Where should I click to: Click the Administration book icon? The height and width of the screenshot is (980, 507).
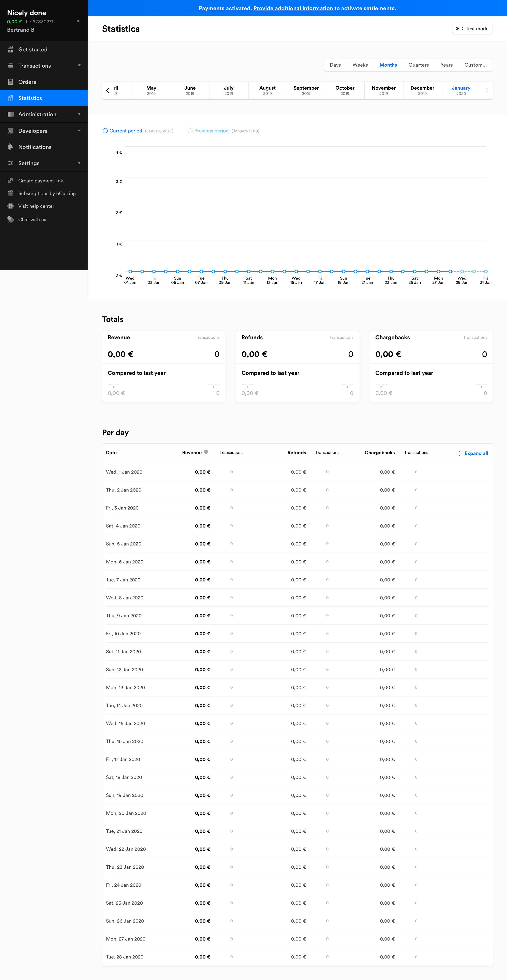(10, 114)
